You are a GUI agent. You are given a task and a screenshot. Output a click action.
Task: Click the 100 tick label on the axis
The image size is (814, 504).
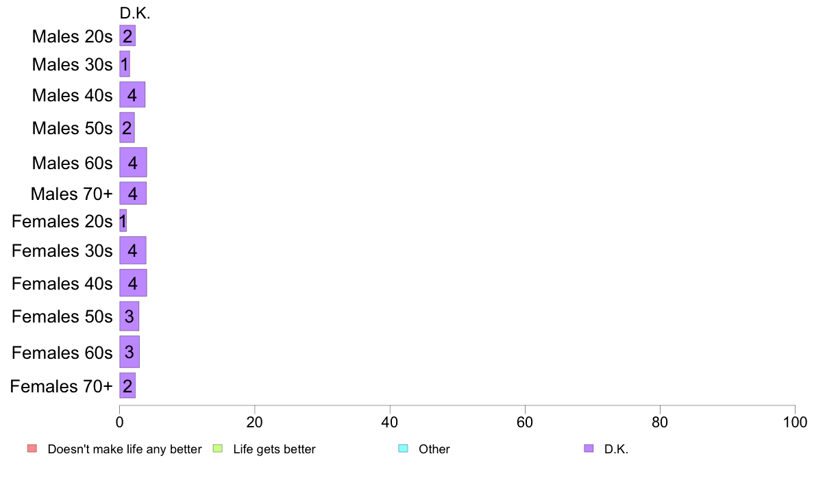pyautogui.click(x=795, y=422)
